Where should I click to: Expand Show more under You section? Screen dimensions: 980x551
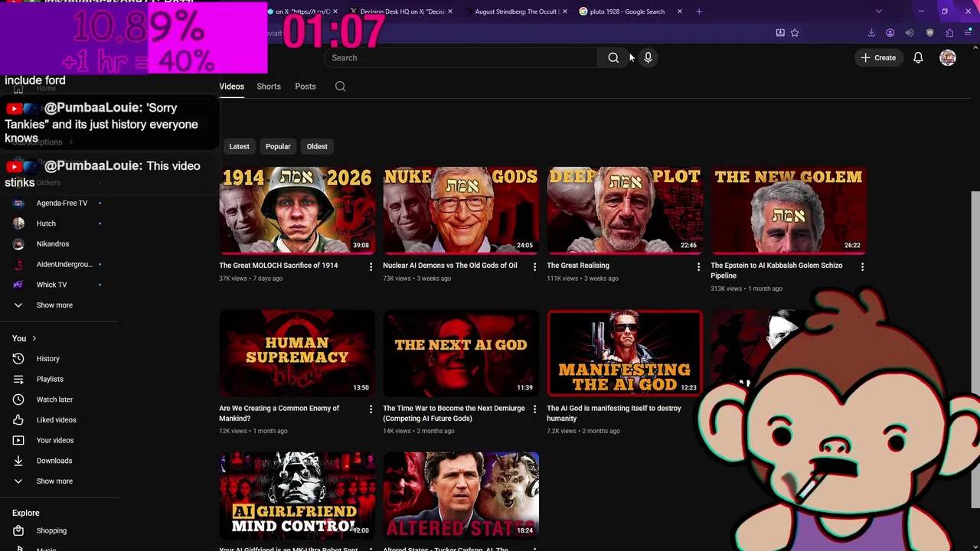pos(54,481)
